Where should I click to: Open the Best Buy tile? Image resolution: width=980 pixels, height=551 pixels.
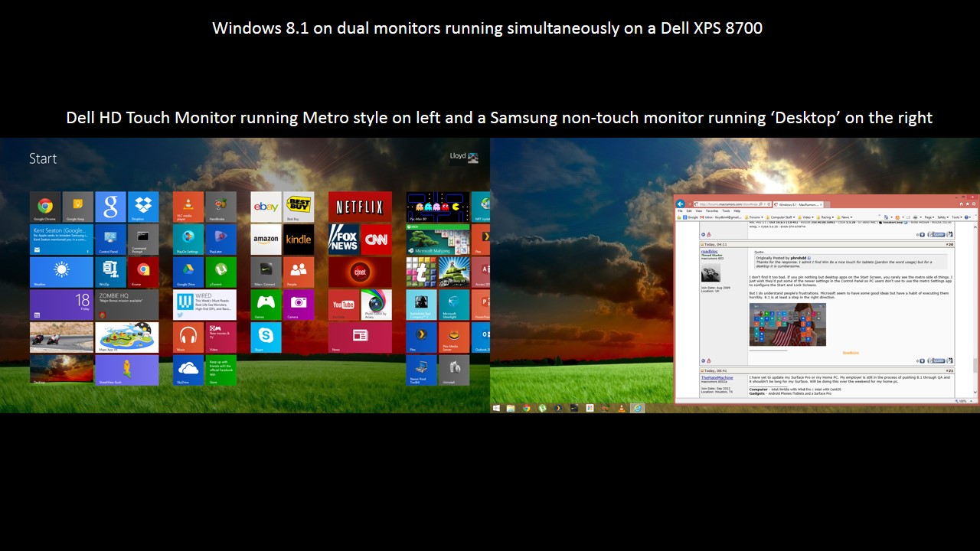pos(299,207)
